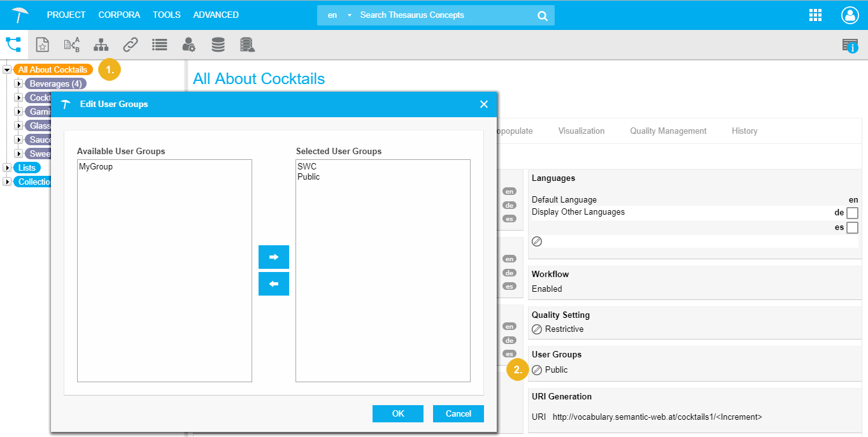Viewport: 868px width, 437px height.
Task: Expand the Beverages (4) tree node
Action: (18, 84)
